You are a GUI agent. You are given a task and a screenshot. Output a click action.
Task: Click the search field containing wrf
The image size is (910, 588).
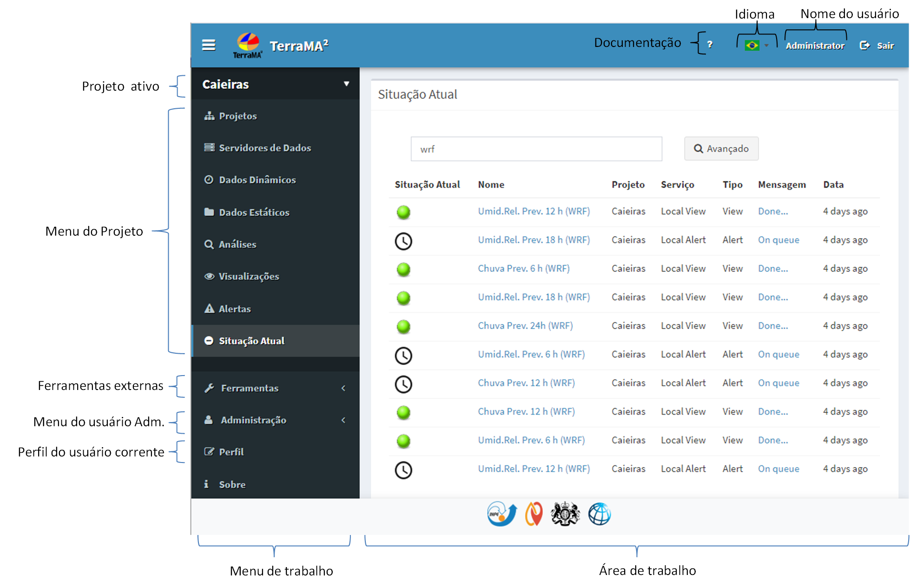point(536,149)
